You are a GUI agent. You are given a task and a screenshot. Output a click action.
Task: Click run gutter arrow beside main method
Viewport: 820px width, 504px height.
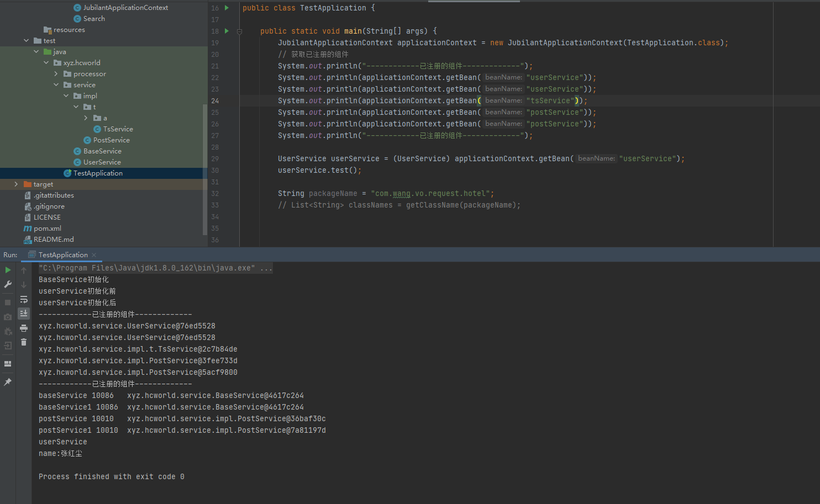(x=227, y=31)
